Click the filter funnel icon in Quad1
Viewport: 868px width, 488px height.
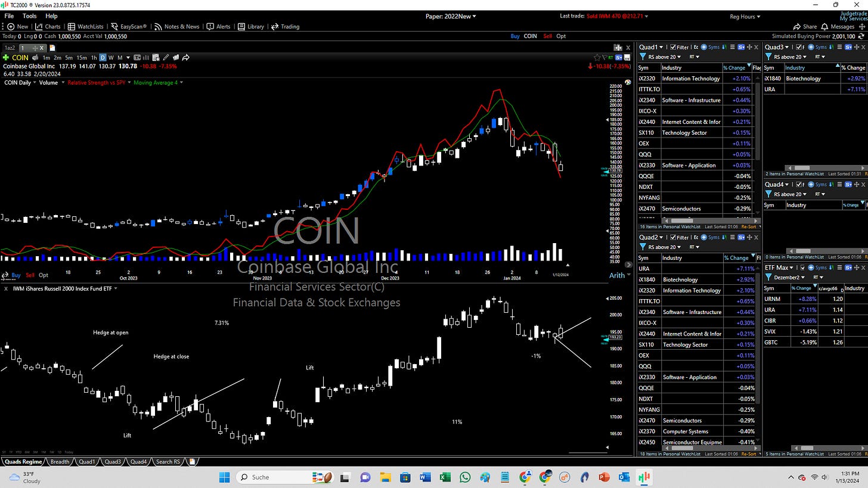pos(643,57)
